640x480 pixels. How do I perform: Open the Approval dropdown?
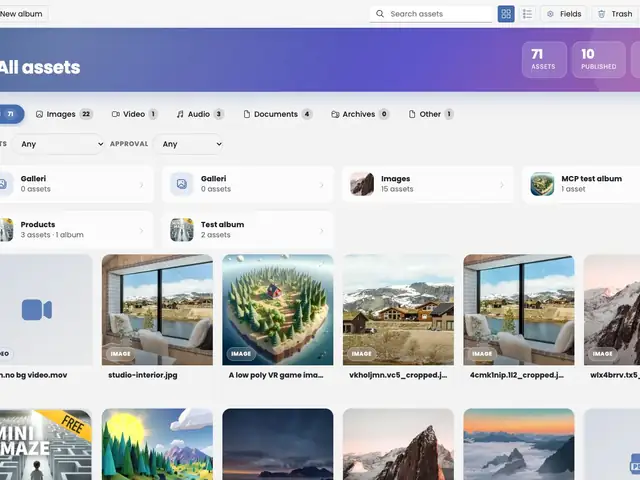[189, 144]
